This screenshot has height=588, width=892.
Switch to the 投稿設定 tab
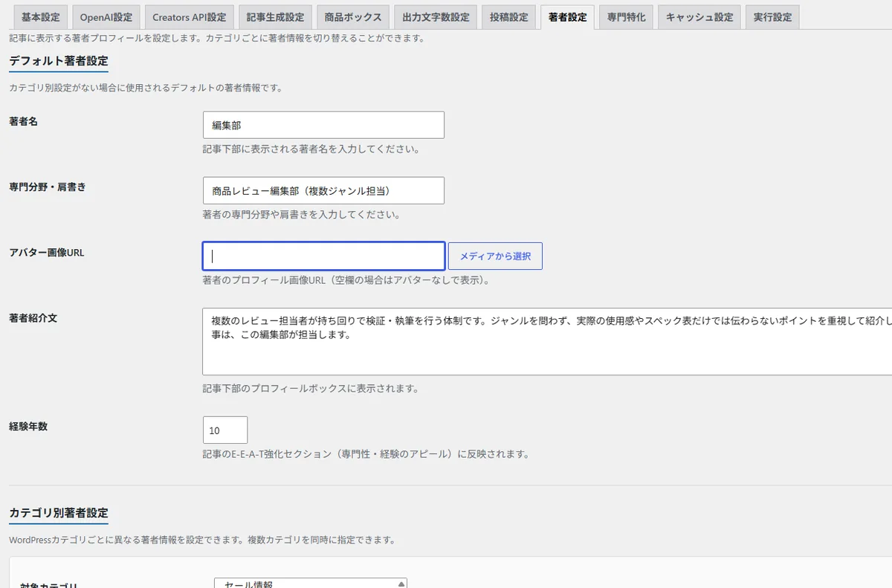pos(508,17)
